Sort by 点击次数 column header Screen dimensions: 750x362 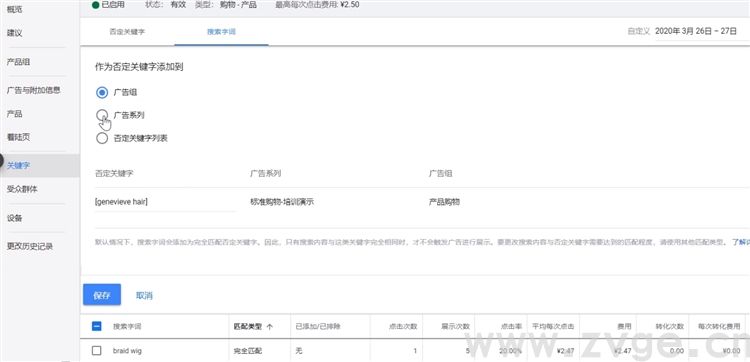403,327
